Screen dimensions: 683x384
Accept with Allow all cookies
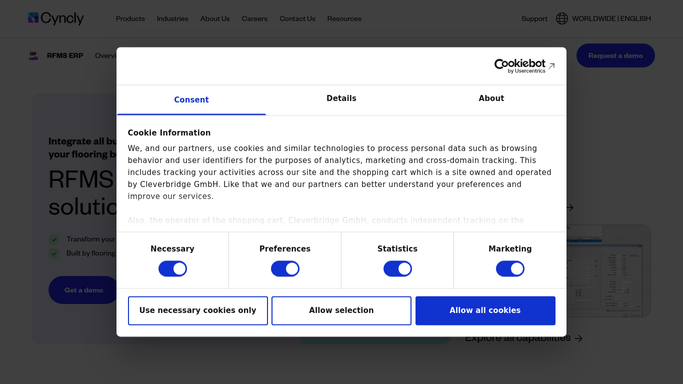[485, 310]
